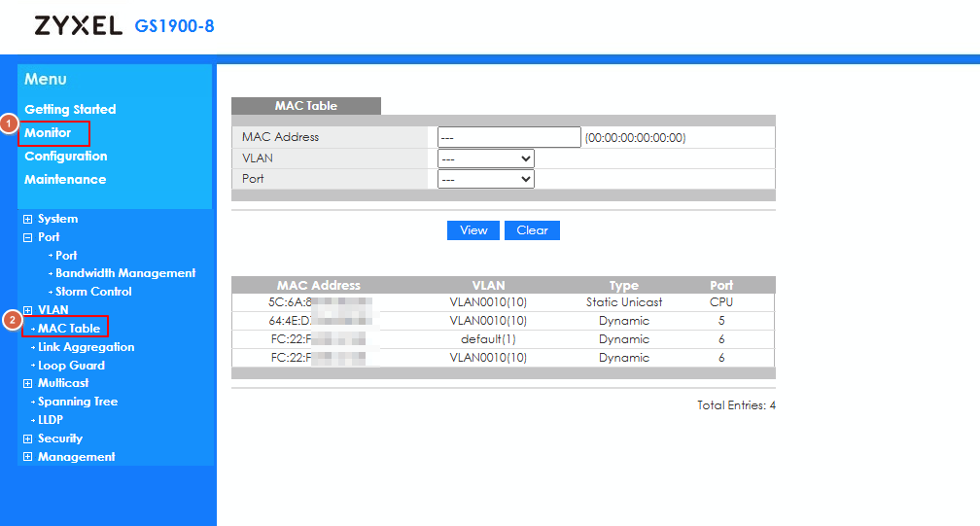Open the Port sub-item under Port

[x=66, y=256]
